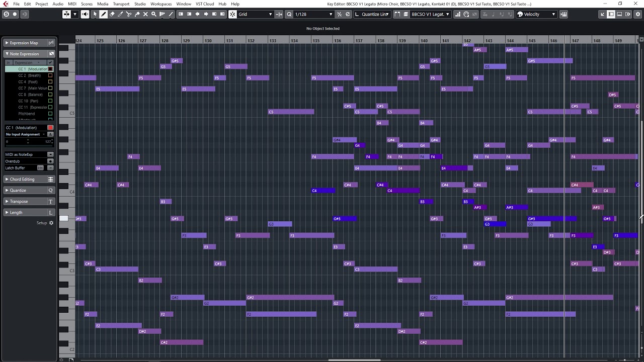Open the Workspaces menu

tap(161, 4)
